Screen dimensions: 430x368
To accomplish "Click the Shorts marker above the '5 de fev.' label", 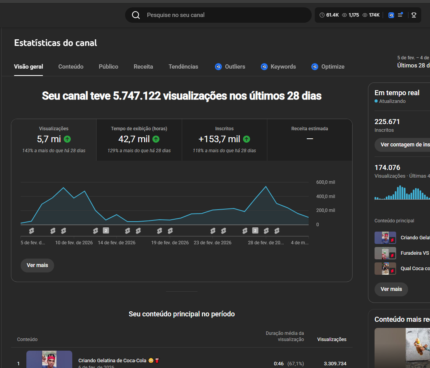I will pos(31,230).
